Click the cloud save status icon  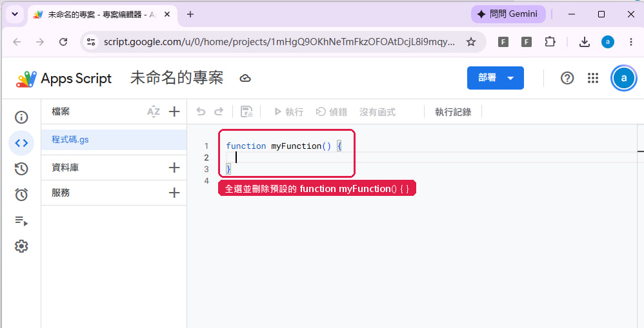coord(245,78)
